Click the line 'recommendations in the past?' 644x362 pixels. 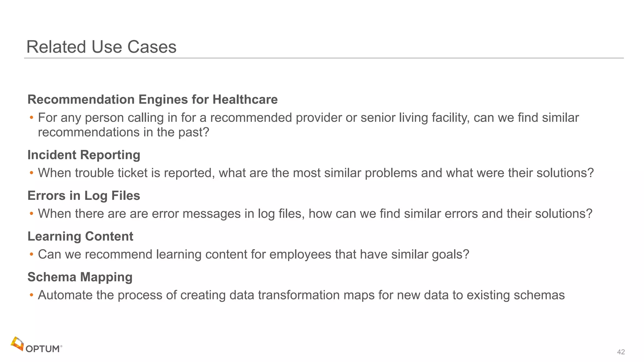pyautogui.click(x=123, y=132)
